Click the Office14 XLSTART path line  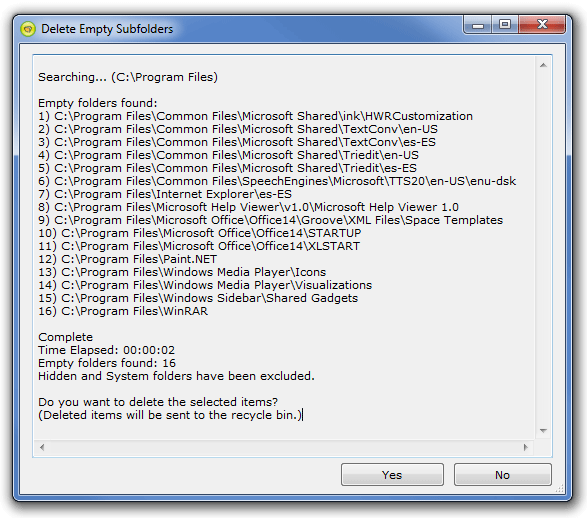(x=199, y=246)
